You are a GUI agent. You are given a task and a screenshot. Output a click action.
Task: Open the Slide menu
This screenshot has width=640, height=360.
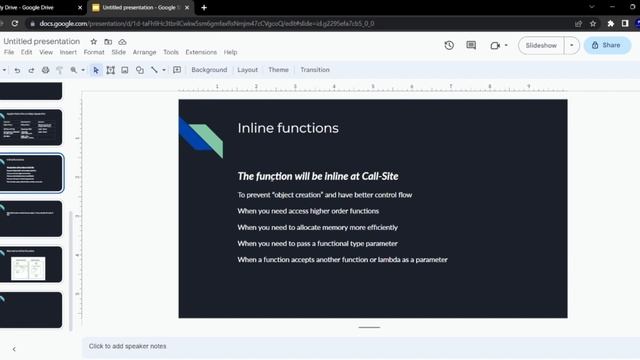point(118,52)
